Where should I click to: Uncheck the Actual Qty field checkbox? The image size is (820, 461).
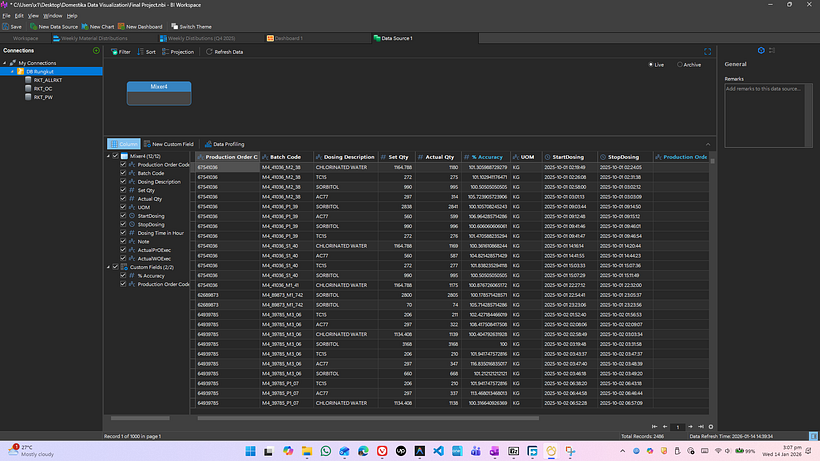coord(123,199)
